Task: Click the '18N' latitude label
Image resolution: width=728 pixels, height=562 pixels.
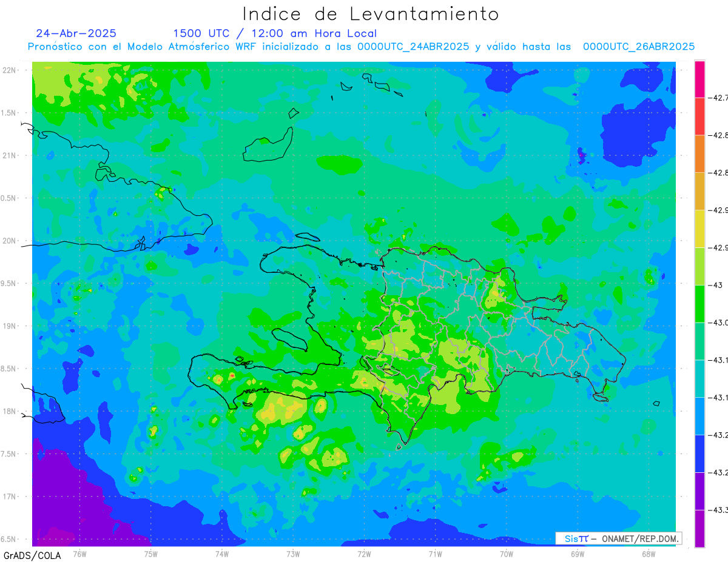Action: click(9, 411)
